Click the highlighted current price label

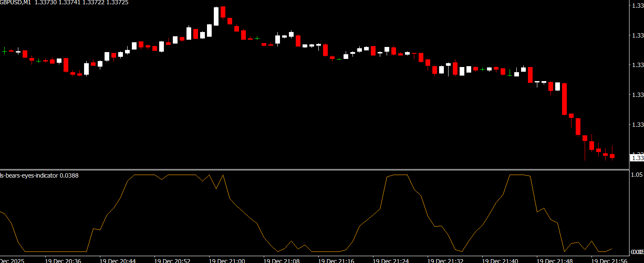click(x=637, y=158)
